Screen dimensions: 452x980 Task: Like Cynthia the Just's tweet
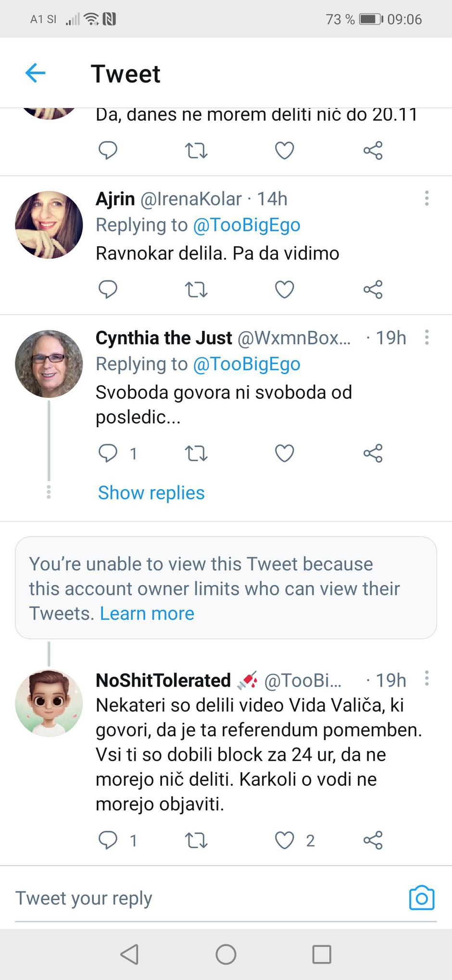[284, 453]
